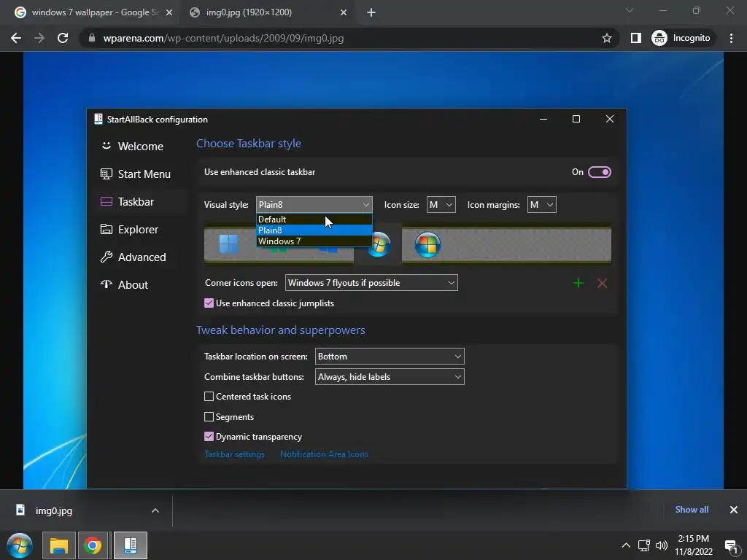The height and width of the screenshot is (560, 747).
Task: Open Combine taskbar buttons dropdown
Action: tap(390, 377)
